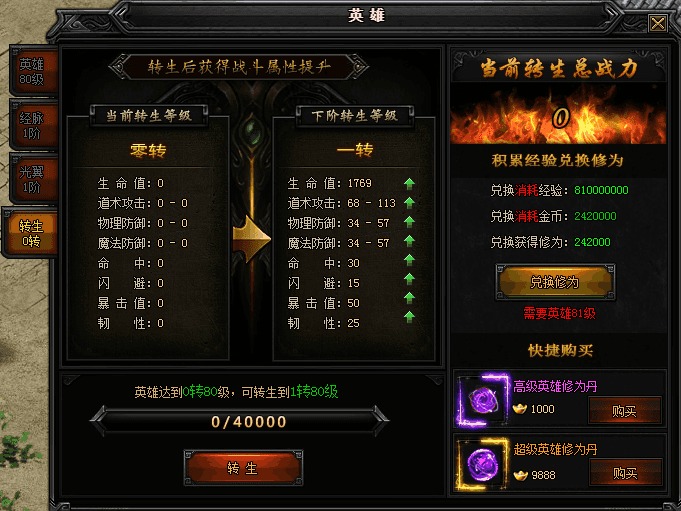Click the green up arrow next to 生命值 1769
Image resolution: width=681 pixels, height=511 pixels.
tap(409, 184)
